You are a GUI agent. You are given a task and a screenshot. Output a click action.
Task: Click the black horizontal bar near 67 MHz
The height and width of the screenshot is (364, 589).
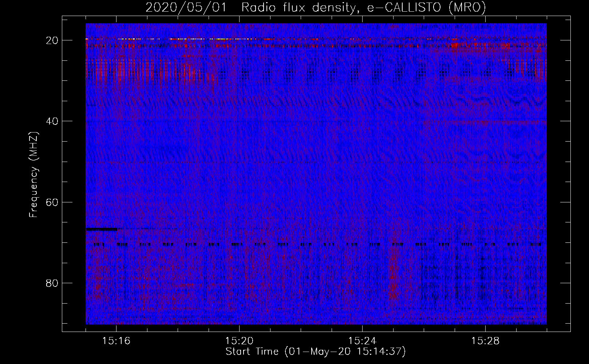coord(102,229)
